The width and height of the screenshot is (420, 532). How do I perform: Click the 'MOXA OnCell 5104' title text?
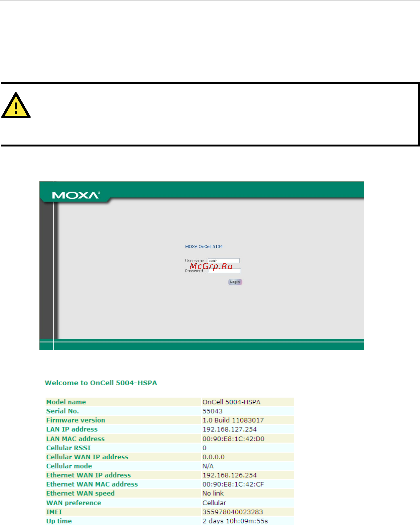204,246
